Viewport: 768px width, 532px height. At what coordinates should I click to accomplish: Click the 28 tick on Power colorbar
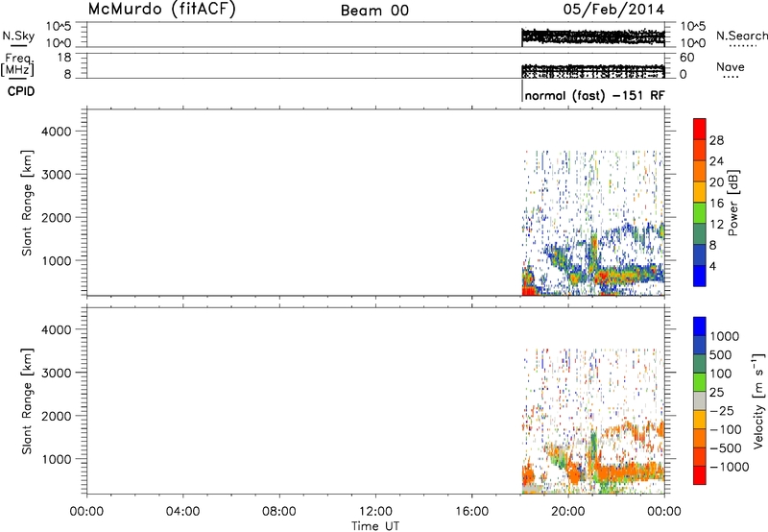tap(716, 140)
